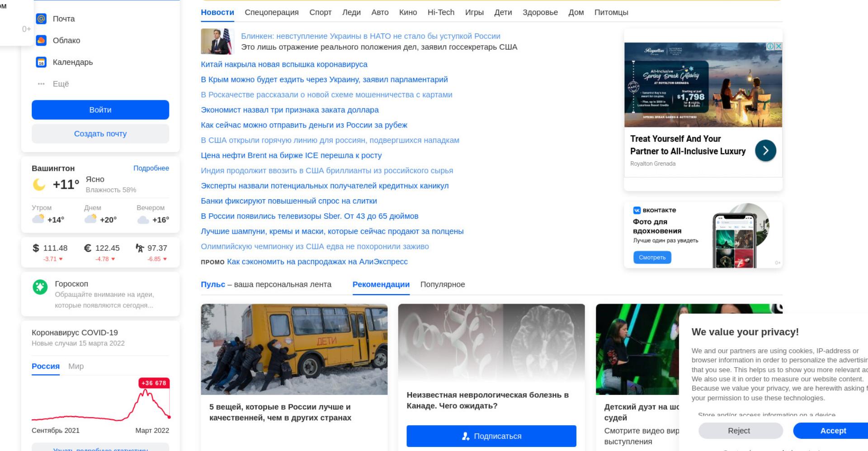Click the Blinken news thumbnail
868x451 pixels.
tap(218, 42)
